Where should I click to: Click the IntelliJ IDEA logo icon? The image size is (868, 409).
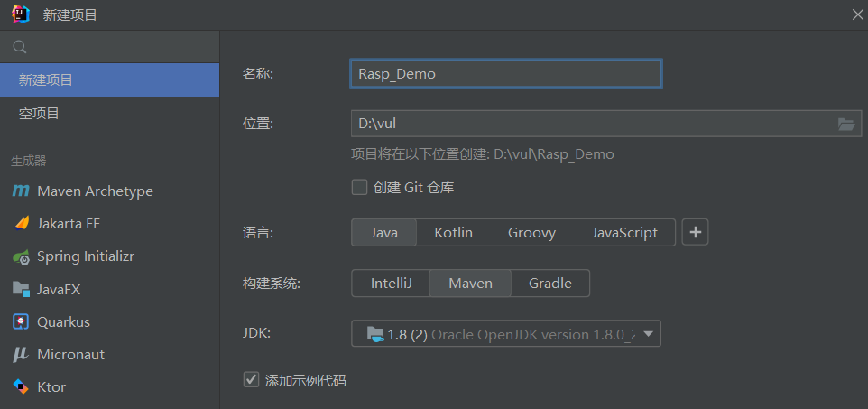[21, 14]
